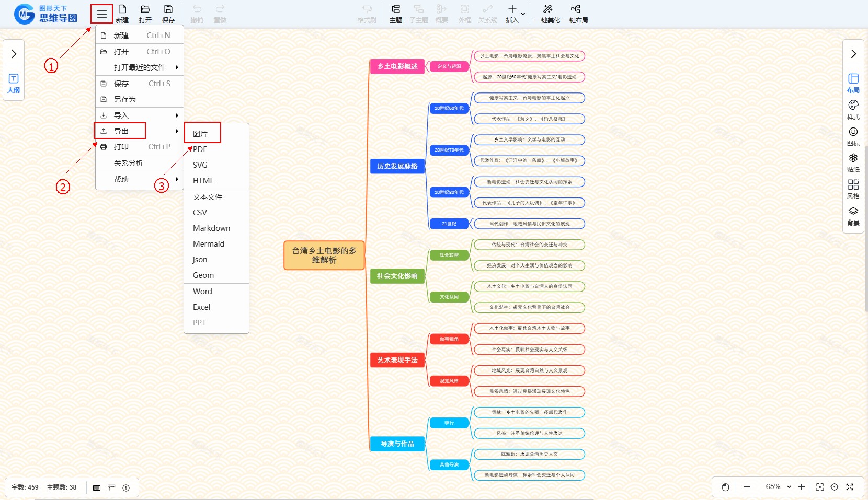Click the 主题 (topic) toolbar icon
This screenshot has width=868, height=500.
pyautogui.click(x=396, y=14)
